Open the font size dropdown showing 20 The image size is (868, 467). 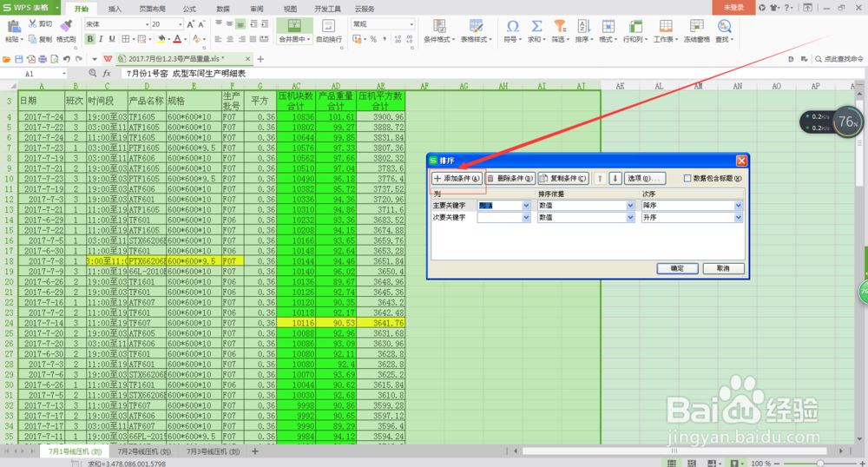click(x=181, y=24)
